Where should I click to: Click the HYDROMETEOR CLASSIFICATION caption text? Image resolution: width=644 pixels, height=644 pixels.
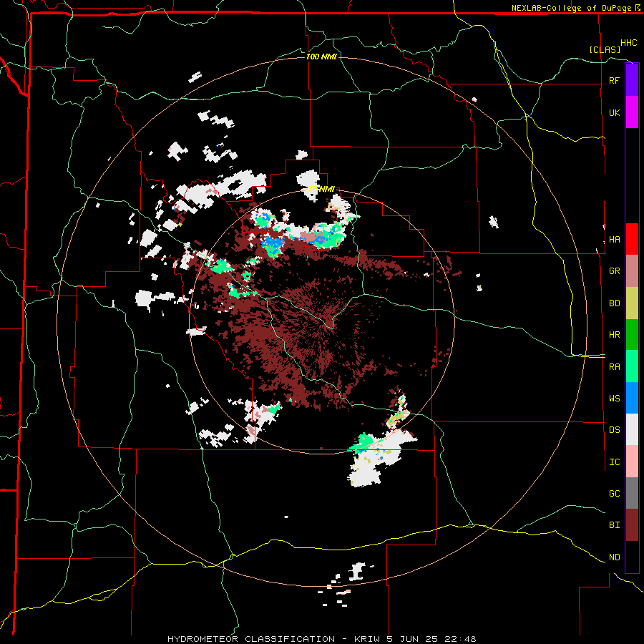[251, 639]
